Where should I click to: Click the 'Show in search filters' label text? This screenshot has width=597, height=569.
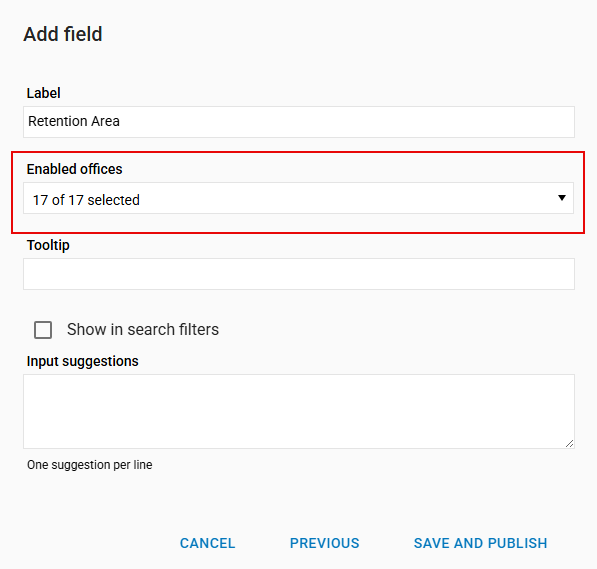tap(143, 329)
